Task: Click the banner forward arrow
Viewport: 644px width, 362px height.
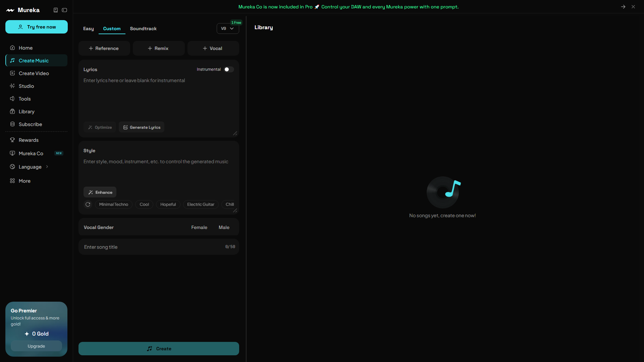Action: [x=623, y=7]
